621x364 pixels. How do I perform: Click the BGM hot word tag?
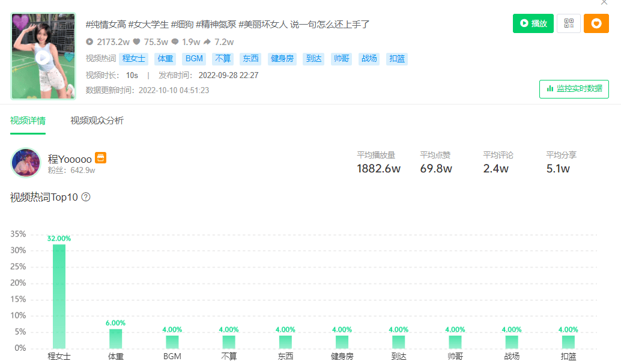click(194, 59)
